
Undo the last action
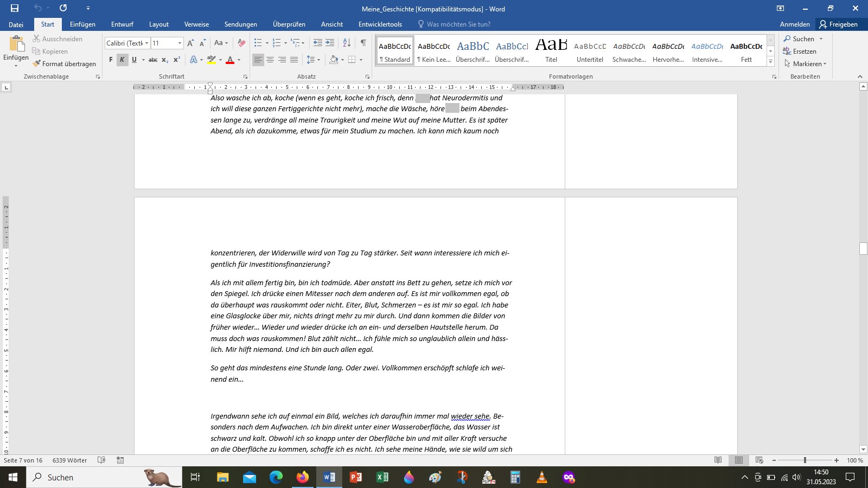(x=37, y=8)
